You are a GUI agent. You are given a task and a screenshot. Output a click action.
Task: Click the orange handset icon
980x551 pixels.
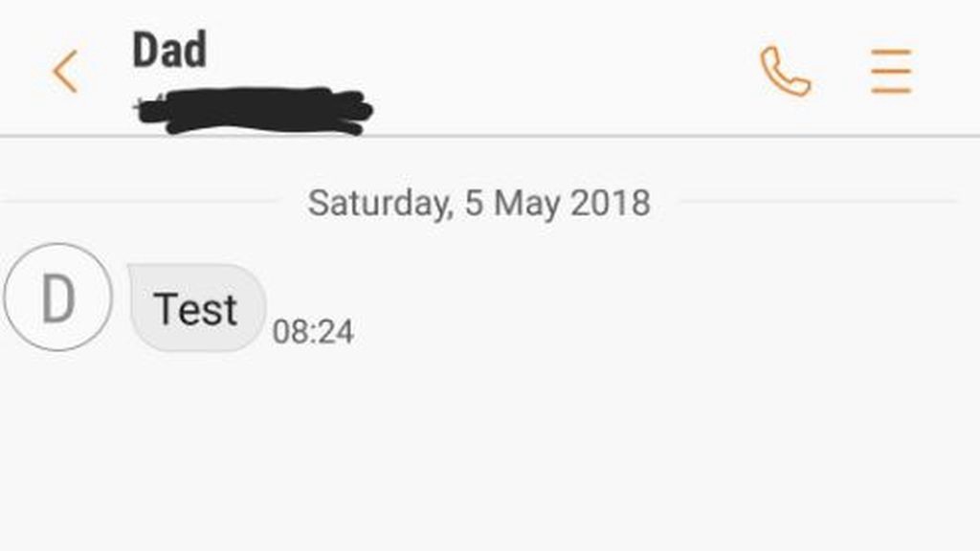point(786,71)
